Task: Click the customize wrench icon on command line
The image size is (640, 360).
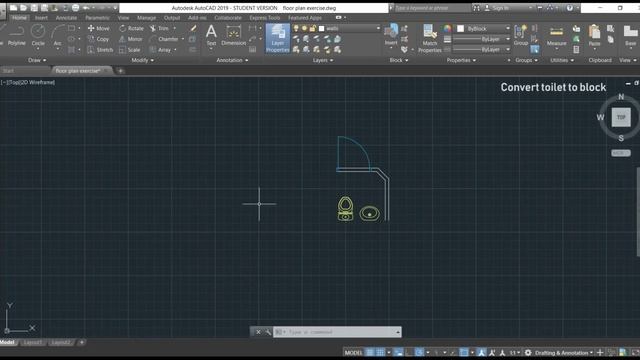Action: [x=268, y=332]
